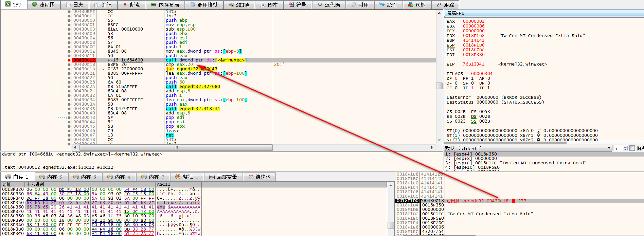
Task: Open the 内存布局 memory map icon
Action: [x=154, y=4]
